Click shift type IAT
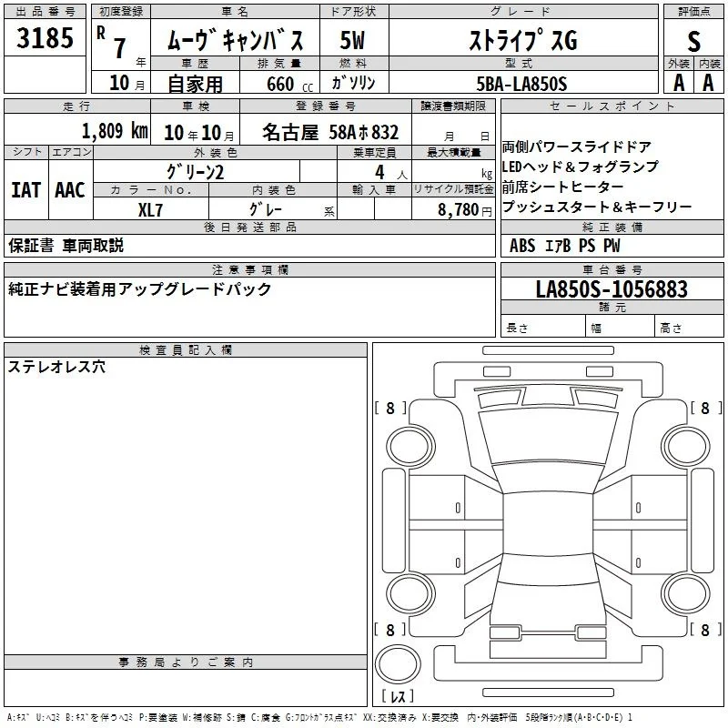Screen dimensions: 728x728 click(x=26, y=190)
